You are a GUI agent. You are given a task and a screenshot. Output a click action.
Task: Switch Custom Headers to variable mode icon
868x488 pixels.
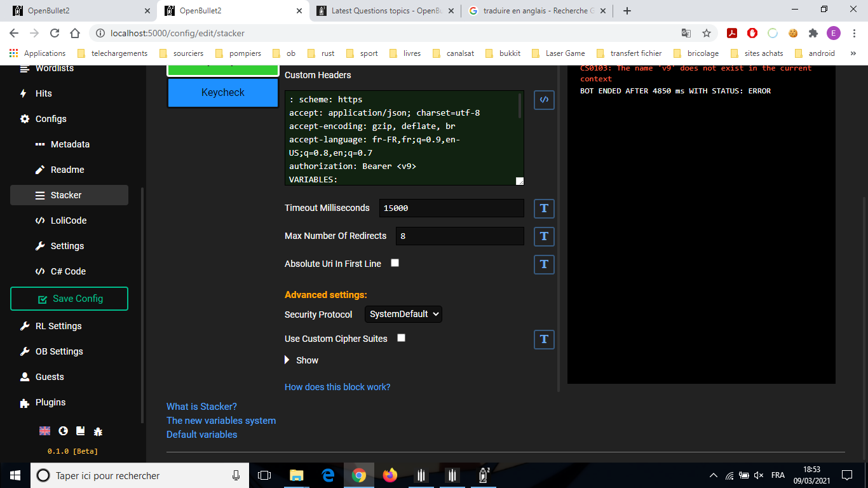(544, 100)
